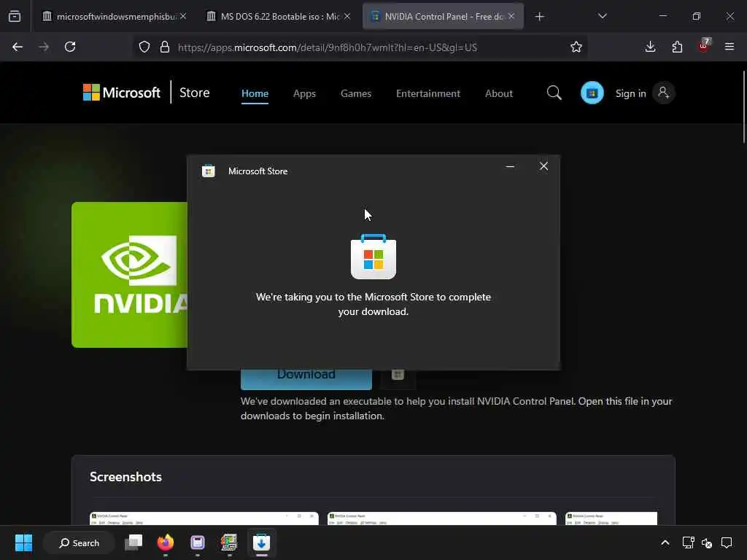Screen dimensions: 747x560
Task: Click the address bar URL field
Action: pyautogui.click(x=328, y=47)
